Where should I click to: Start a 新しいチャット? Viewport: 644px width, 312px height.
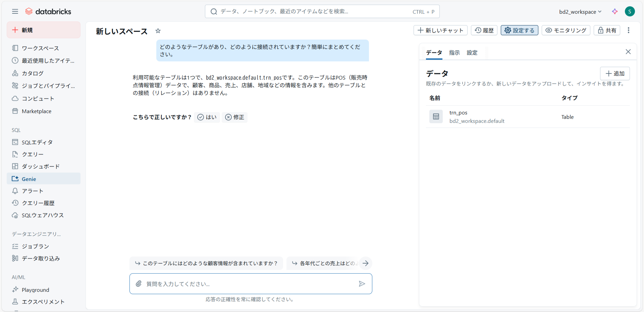(x=440, y=30)
